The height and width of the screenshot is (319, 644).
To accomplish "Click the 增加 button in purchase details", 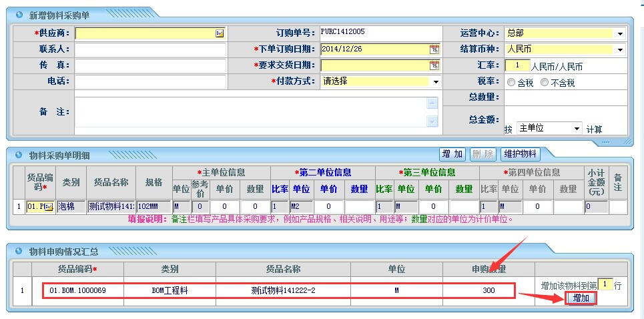I will pos(452,154).
